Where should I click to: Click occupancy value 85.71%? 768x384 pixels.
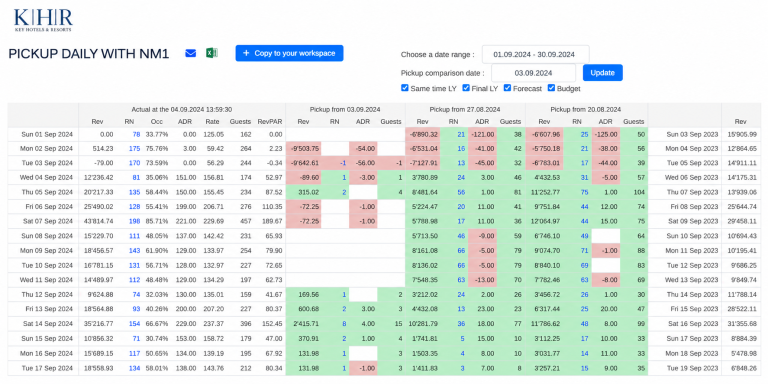(157, 221)
